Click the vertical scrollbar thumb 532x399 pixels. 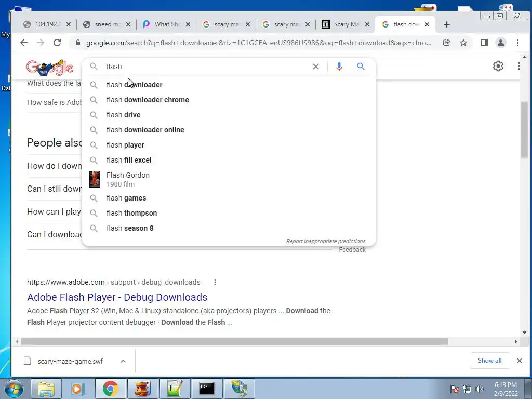[524, 129]
